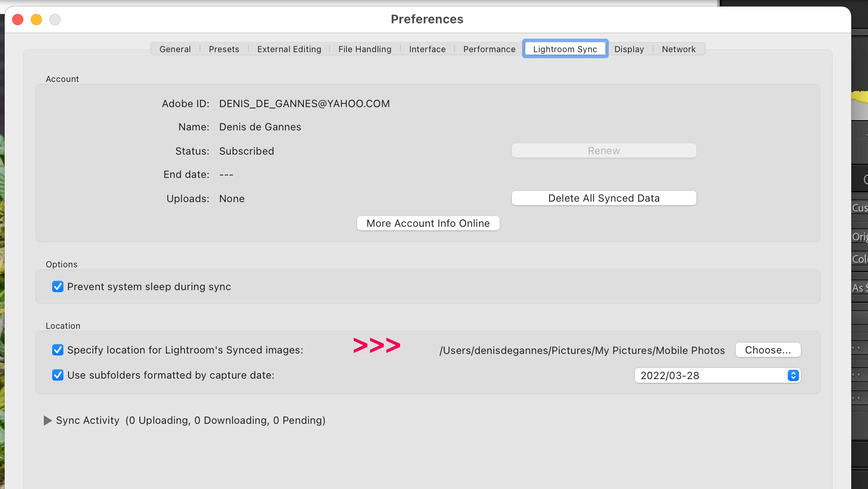Click Delete All Synced Data
The height and width of the screenshot is (489, 868).
click(x=604, y=198)
